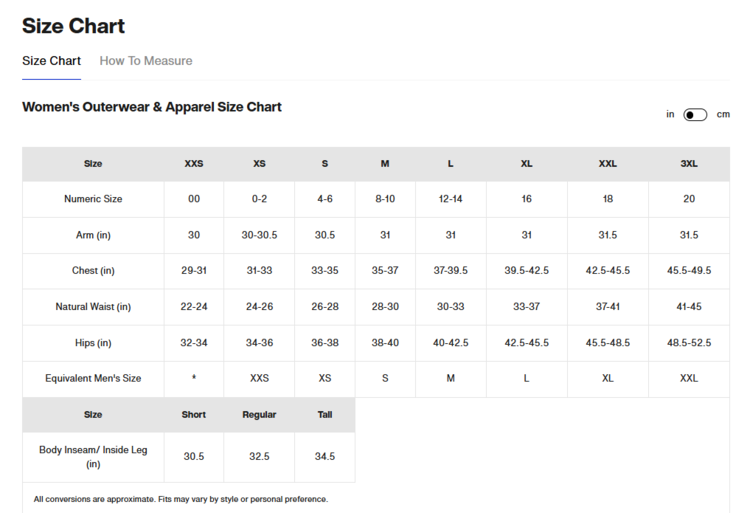This screenshot has width=750, height=513.
Task: Click the 48.5-52.5 hips cell
Action: coord(689,343)
